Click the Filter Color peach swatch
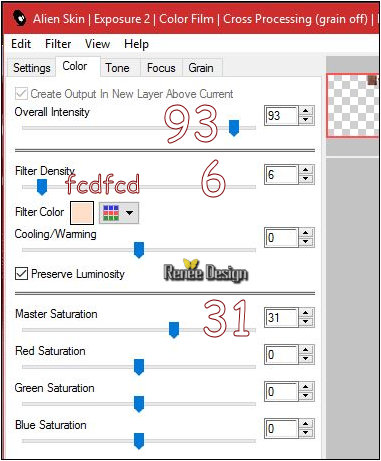 [82, 213]
